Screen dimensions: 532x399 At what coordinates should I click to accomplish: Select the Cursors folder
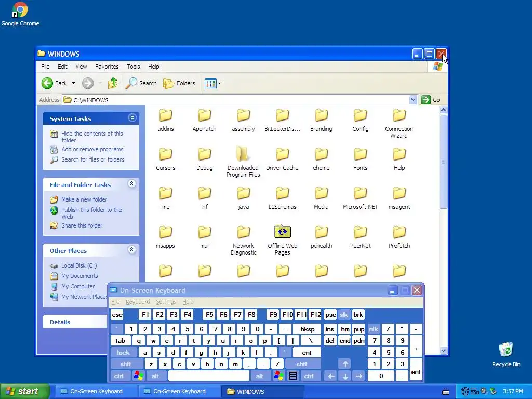click(166, 159)
